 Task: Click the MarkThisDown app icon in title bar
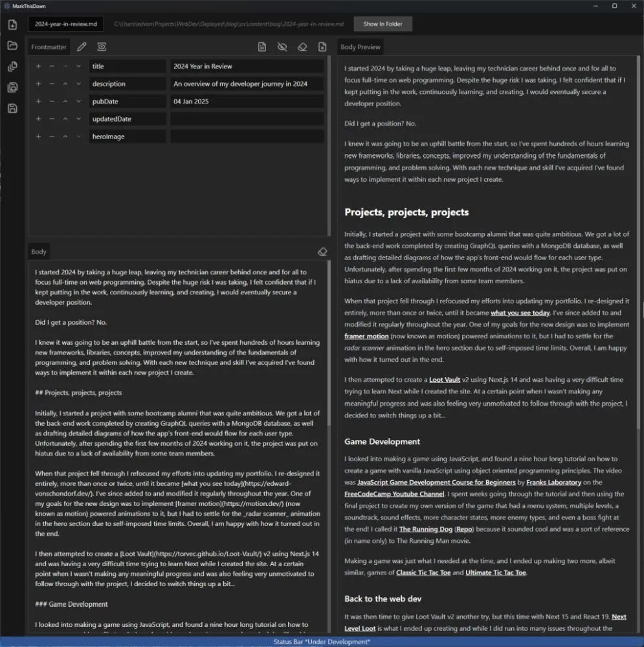(6, 6)
